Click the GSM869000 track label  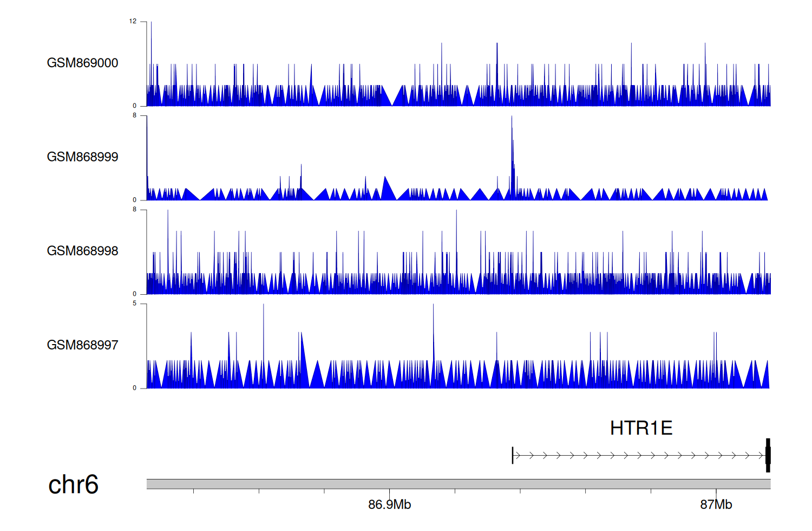pos(82,63)
